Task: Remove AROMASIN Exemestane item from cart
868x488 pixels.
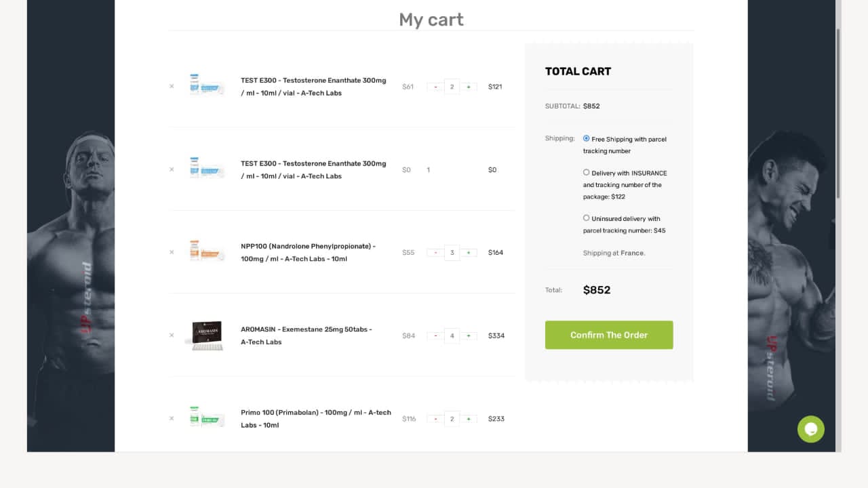Action: click(172, 335)
